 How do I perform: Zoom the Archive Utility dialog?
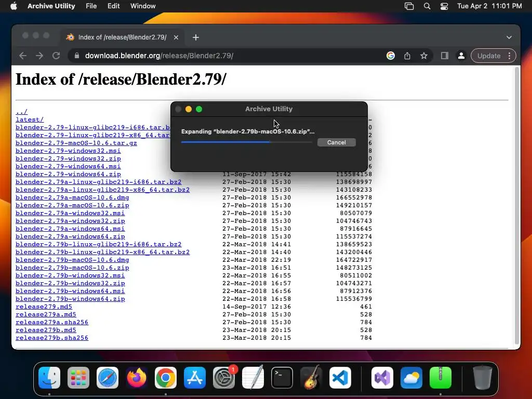[x=199, y=109]
